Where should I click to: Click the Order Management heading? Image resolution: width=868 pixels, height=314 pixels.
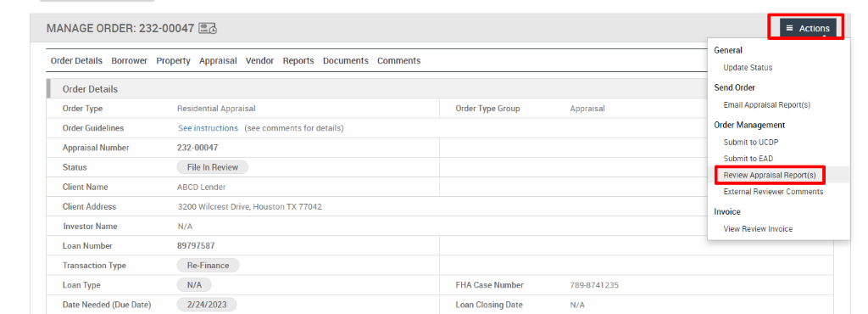[x=749, y=125]
